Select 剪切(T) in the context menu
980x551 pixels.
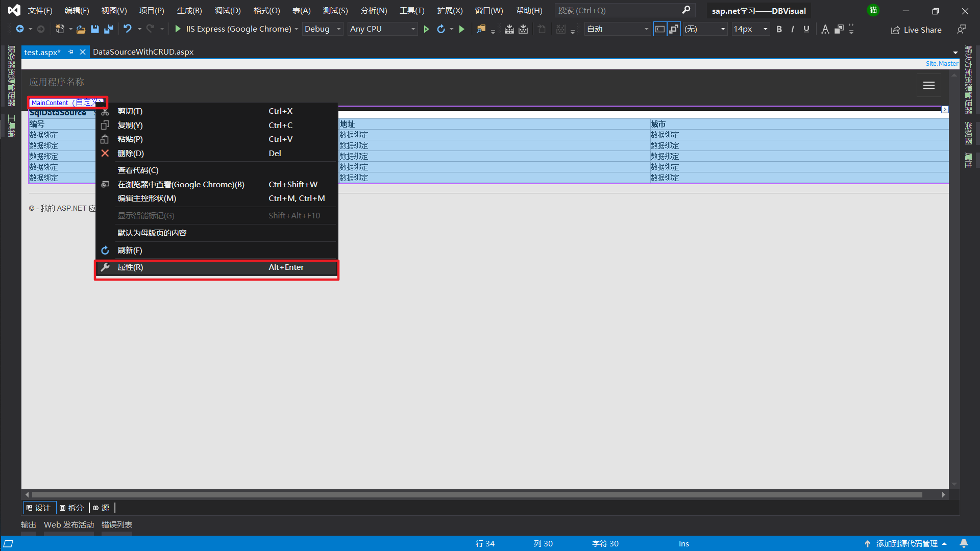[x=217, y=111]
